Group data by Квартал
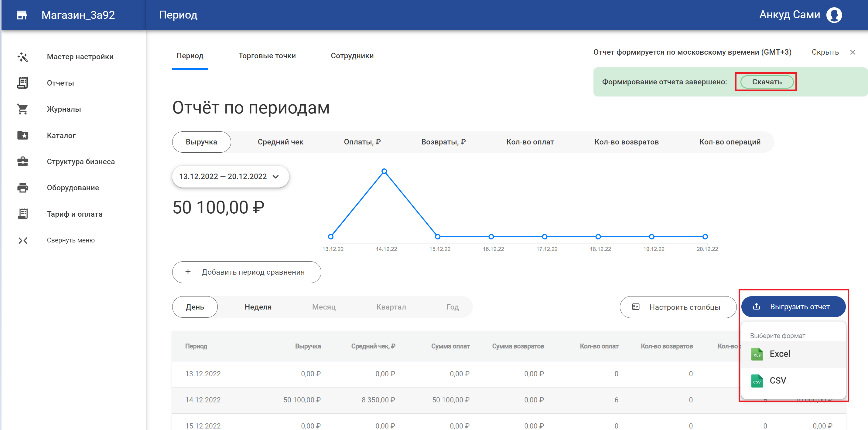The width and height of the screenshot is (868, 430). click(x=391, y=307)
